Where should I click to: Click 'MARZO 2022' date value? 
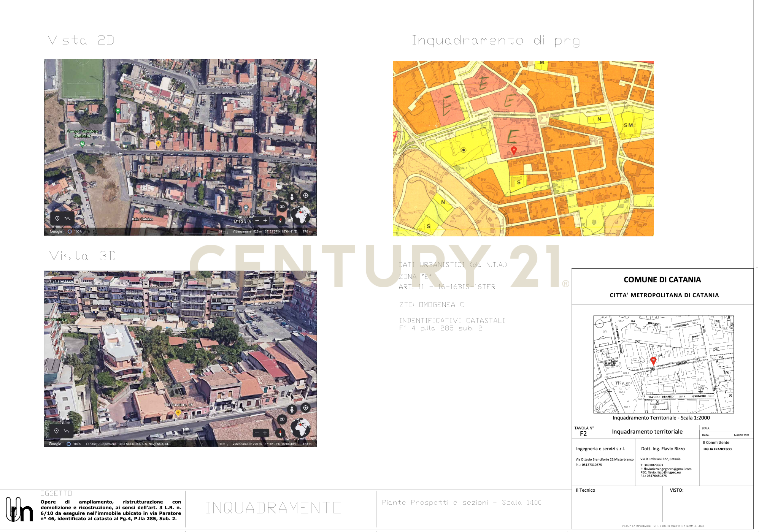742,435
